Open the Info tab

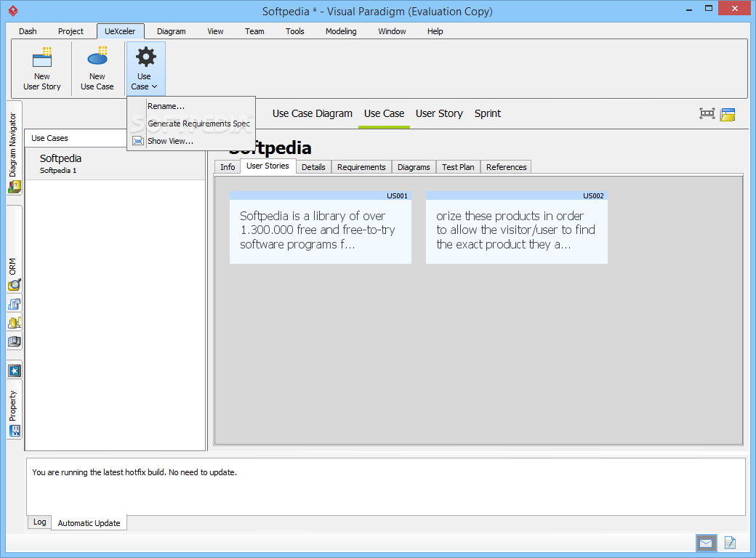[228, 167]
